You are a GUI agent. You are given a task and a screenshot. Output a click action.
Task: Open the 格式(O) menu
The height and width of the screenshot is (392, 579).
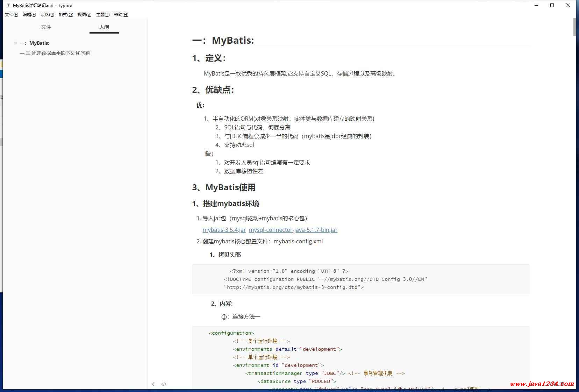(x=66, y=14)
